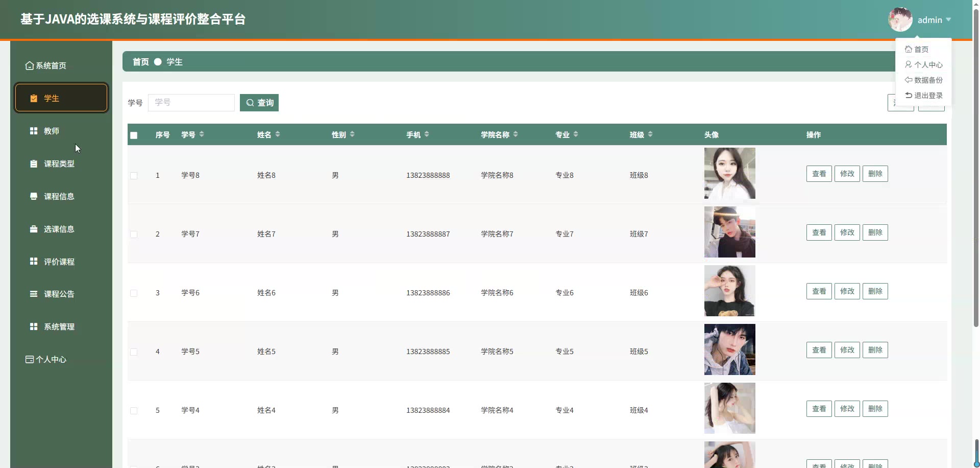Sort the table by 学号 column arrows
This screenshot has width=980, height=468.
pyautogui.click(x=202, y=134)
